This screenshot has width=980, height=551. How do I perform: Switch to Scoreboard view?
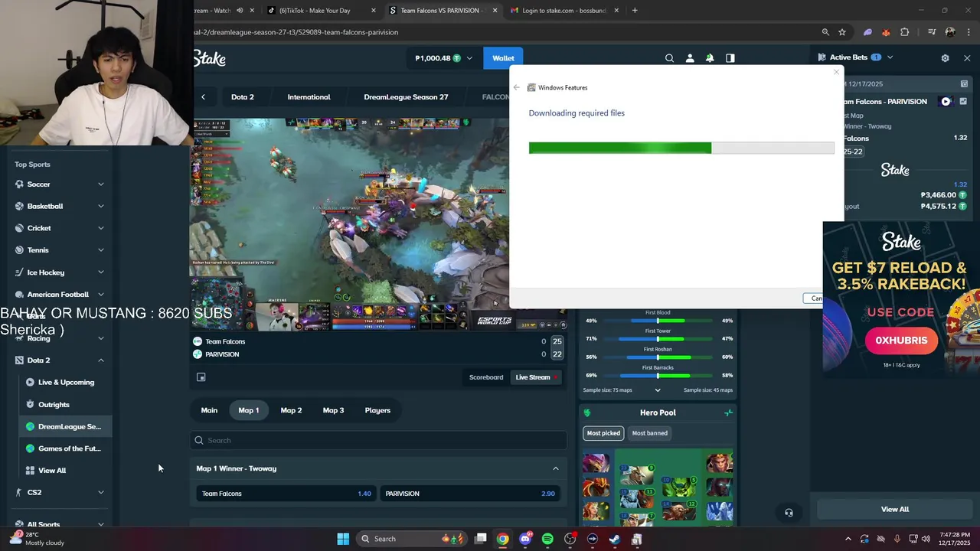coord(486,377)
